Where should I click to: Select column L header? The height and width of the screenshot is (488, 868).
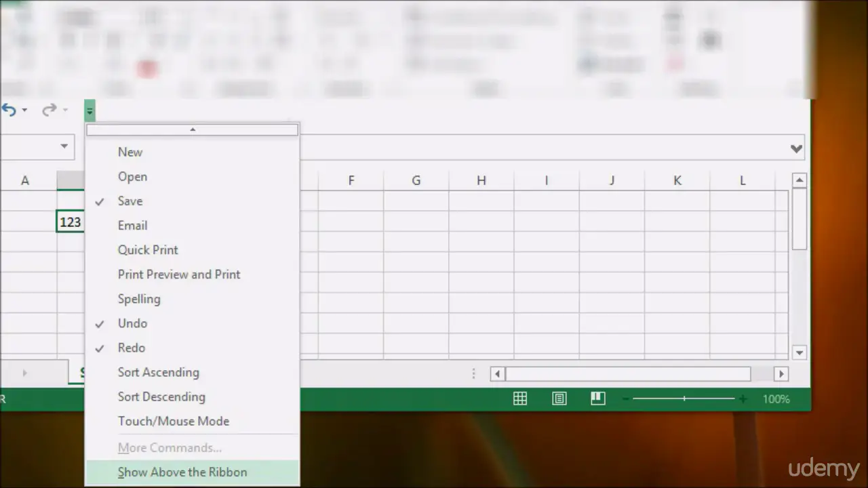[743, 180]
